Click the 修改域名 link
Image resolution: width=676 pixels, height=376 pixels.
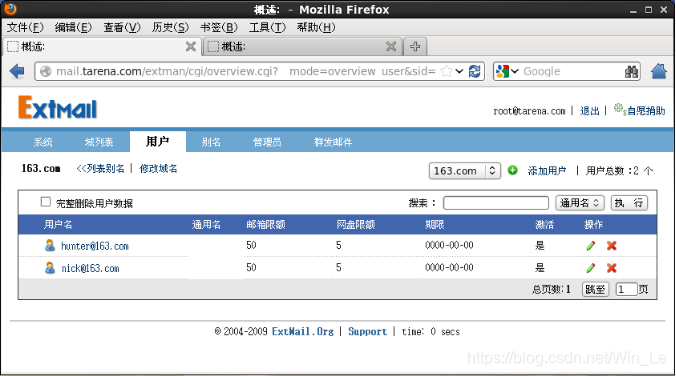coord(158,169)
